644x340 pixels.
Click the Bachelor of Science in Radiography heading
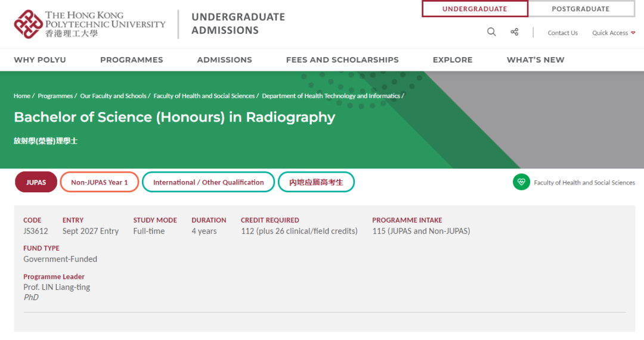coord(175,117)
